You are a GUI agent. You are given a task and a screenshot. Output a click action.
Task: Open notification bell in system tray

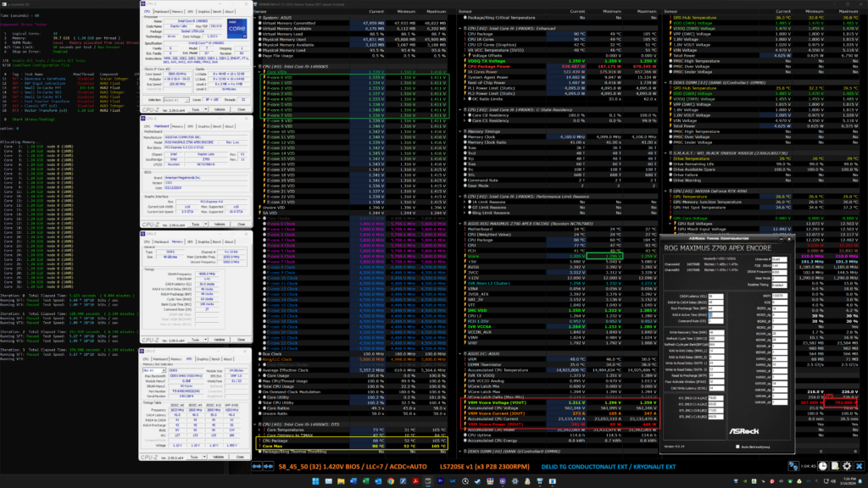(x=860, y=481)
